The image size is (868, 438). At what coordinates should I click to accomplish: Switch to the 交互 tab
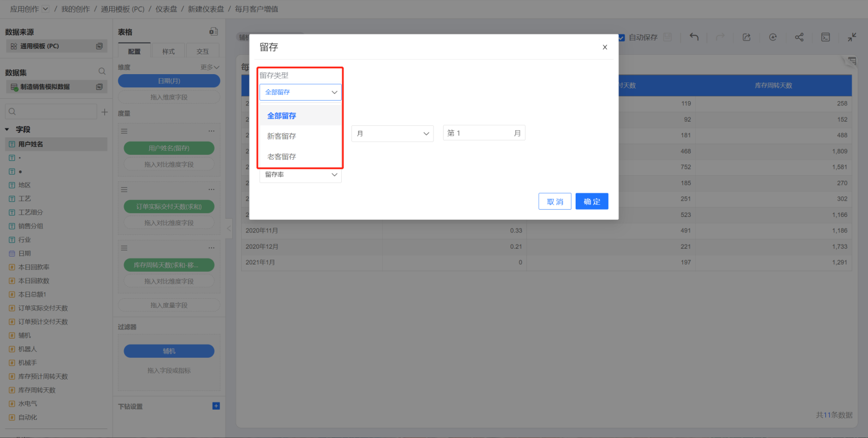(203, 51)
